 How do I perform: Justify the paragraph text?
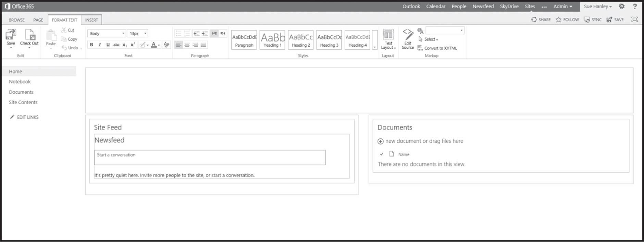pyautogui.click(x=203, y=45)
